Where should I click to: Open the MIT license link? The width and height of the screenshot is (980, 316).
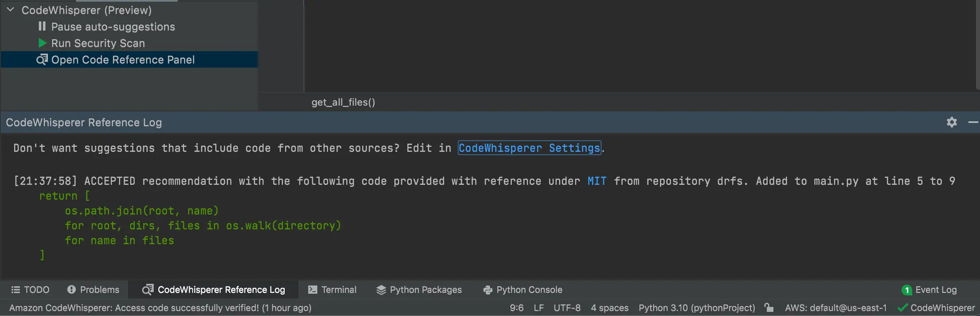click(x=597, y=181)
